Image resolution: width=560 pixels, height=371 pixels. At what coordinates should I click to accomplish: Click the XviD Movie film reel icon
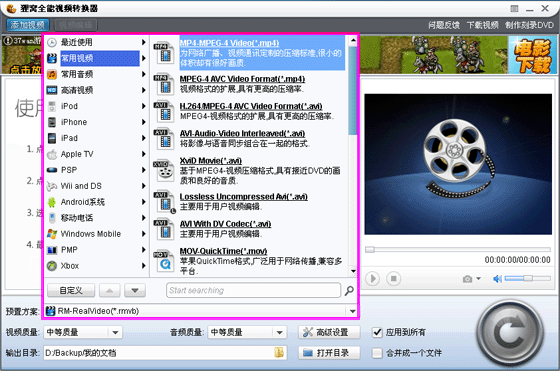point(164,171)
